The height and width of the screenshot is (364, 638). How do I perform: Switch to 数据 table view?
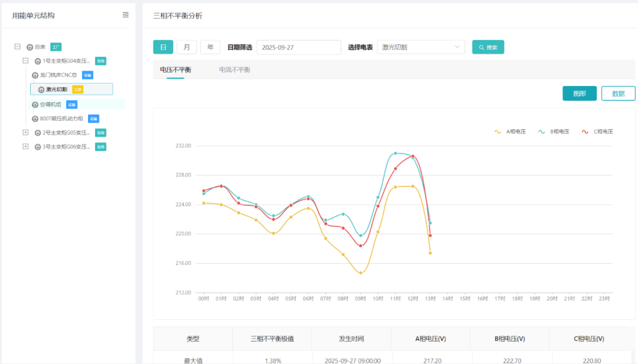pyautogui.click(x=618, y=93)
